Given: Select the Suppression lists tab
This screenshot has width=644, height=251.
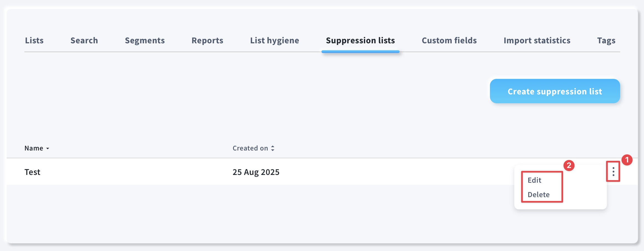Looking at the screenshot, I should (x=360, y=41).
